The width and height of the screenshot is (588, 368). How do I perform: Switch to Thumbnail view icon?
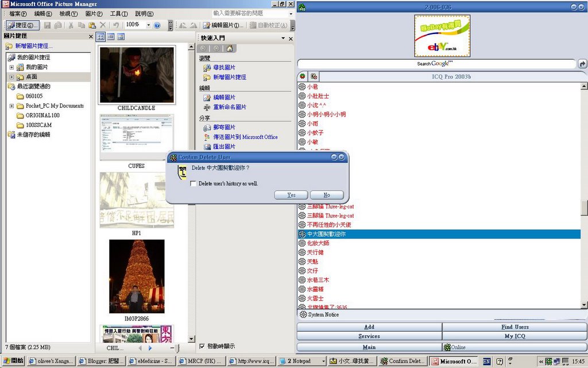(100, 36)
